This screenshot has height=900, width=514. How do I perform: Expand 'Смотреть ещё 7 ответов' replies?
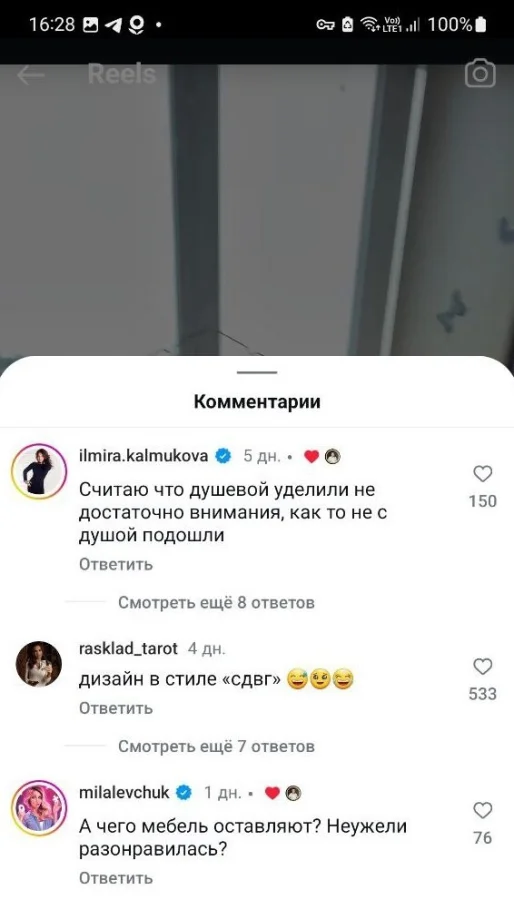pos(216,746)
